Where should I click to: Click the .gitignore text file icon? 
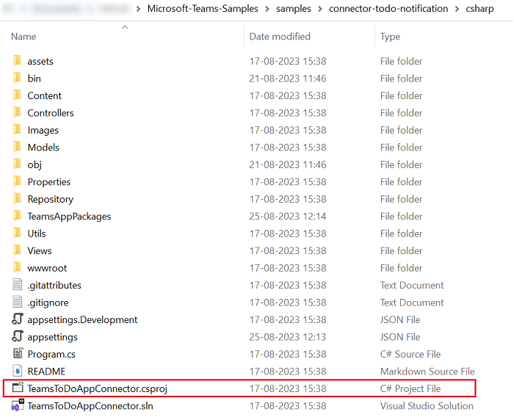pos(18,302)
